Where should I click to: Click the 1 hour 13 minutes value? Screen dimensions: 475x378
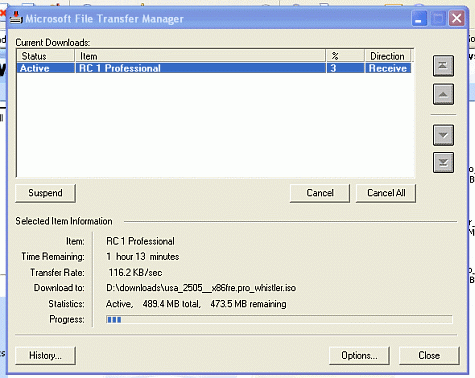click(143, 256)
